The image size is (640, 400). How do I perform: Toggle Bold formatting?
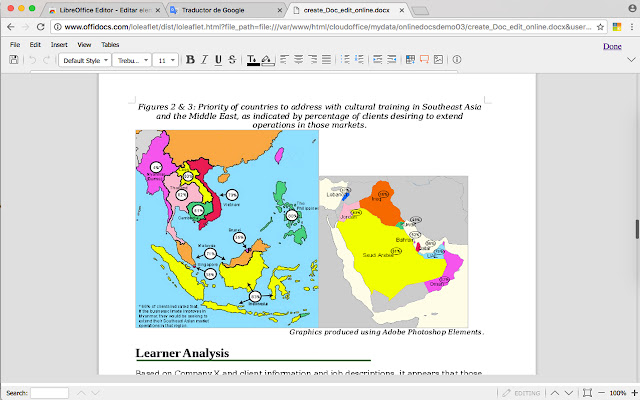tap(190, 61)
